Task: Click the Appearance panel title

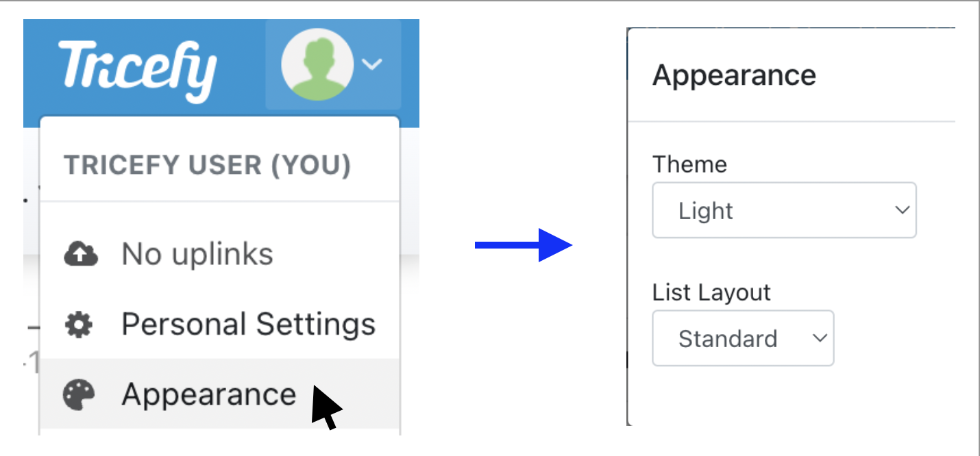Action: pos(734,75)
